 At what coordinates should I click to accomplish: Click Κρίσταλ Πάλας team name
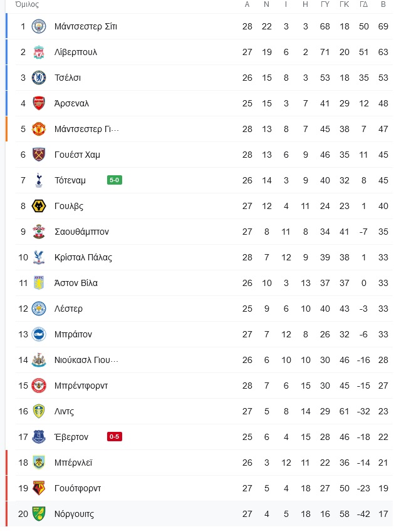83,257
